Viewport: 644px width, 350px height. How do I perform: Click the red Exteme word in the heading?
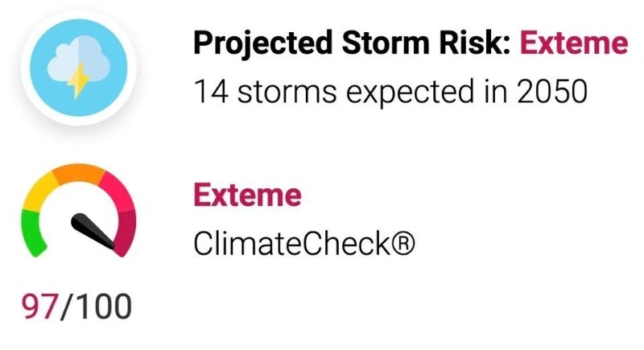pos(573,43)
